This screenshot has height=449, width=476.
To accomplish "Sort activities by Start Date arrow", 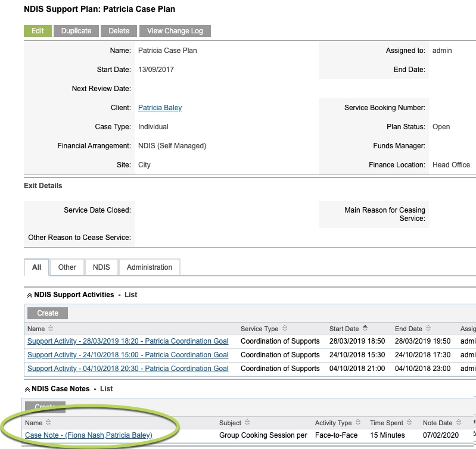I will coord(365,328).
